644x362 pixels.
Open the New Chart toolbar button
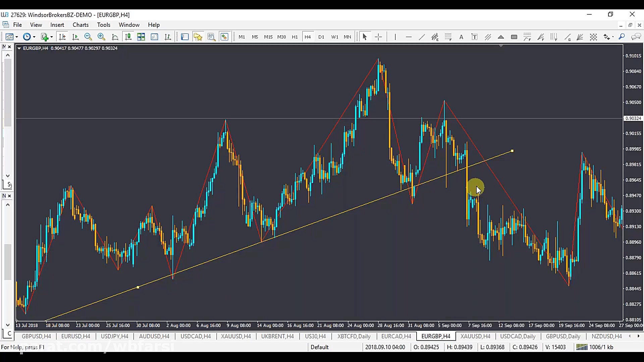pos(9,37)
